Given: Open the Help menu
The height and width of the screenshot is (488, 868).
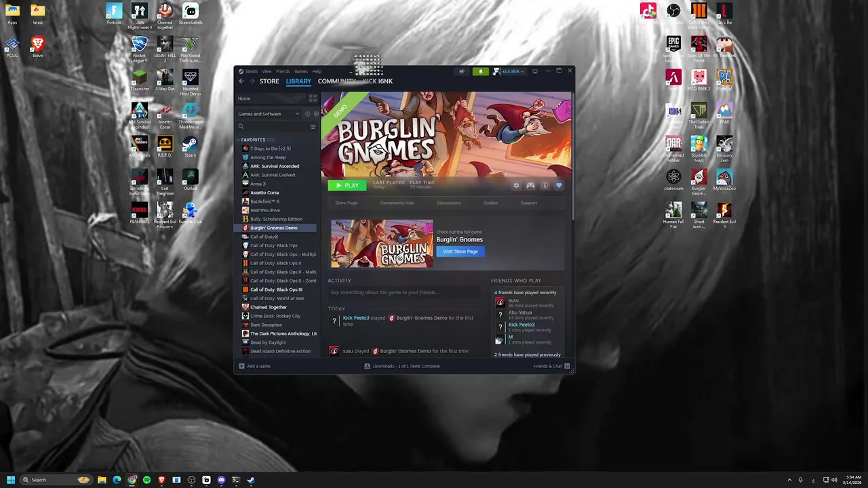Looking at the screenshot, I should (x=317, y=71).
